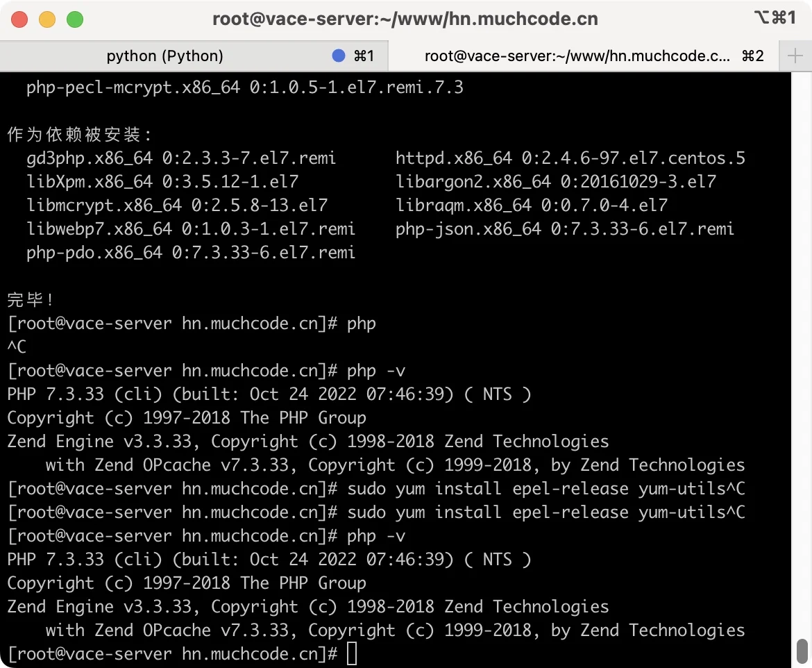
Task: Open a new tab with plus button
Action: tap(795, 56)
